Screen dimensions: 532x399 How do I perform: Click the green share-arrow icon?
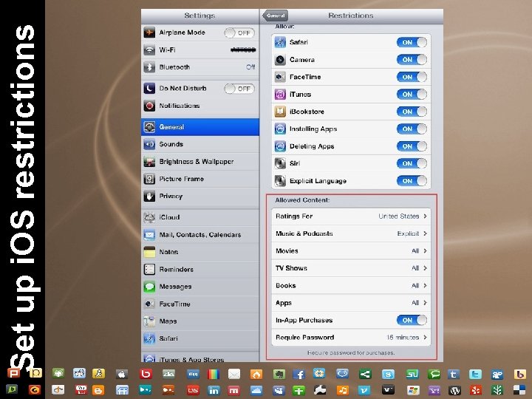[365, 374]
